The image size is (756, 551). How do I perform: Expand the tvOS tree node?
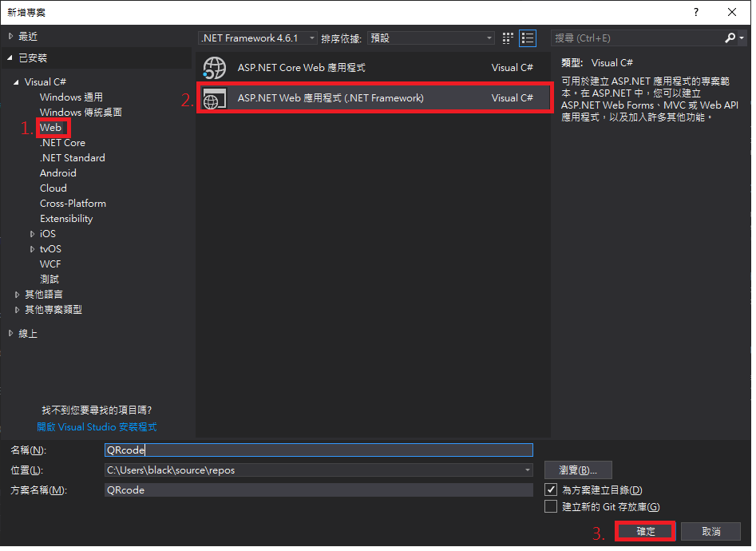[32, 249]
